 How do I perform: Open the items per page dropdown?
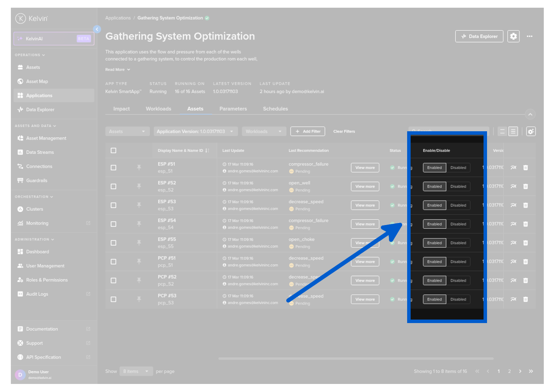click(136, 371)
